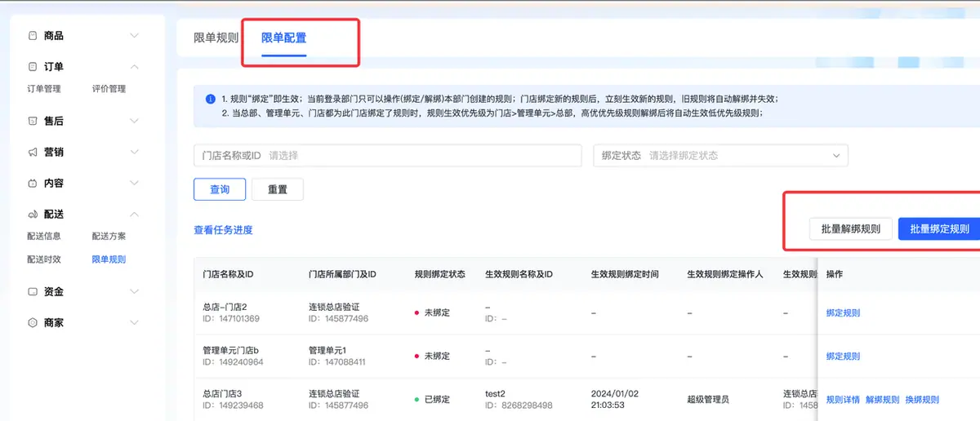Open the 绑定状态 dropdown
Image resolution: width=980 pixels, height=421 pixels.
pyautogui.click(x=720, y=155)
